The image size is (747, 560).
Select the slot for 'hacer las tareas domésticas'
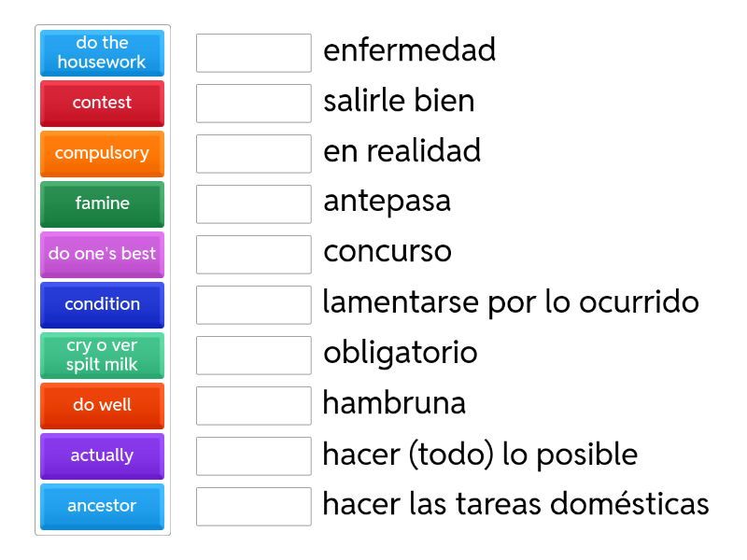(x=253, y=506)
